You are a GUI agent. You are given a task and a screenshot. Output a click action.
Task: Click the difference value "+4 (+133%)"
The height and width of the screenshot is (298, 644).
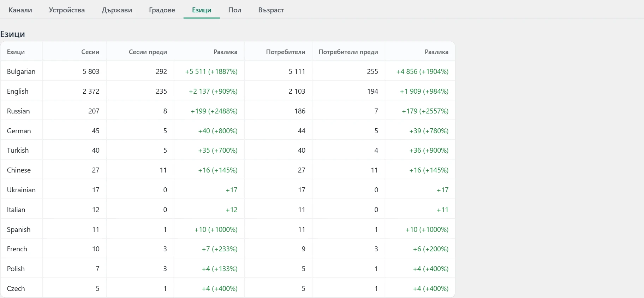(220, 269)
